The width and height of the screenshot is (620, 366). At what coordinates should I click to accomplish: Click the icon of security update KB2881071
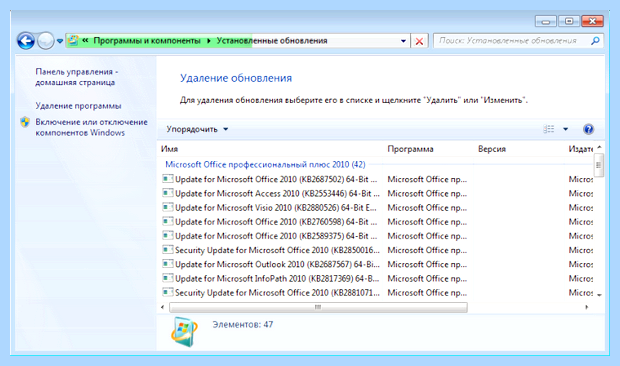pyautogui.click(x=168, y=292)
